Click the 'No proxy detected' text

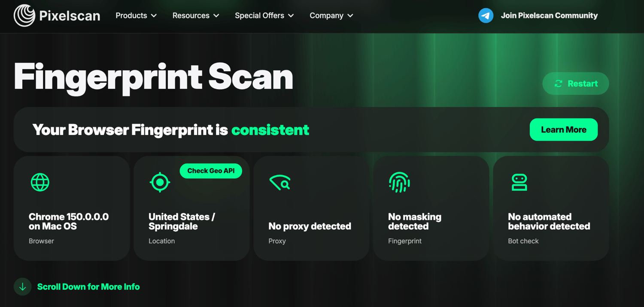[310, 226]
